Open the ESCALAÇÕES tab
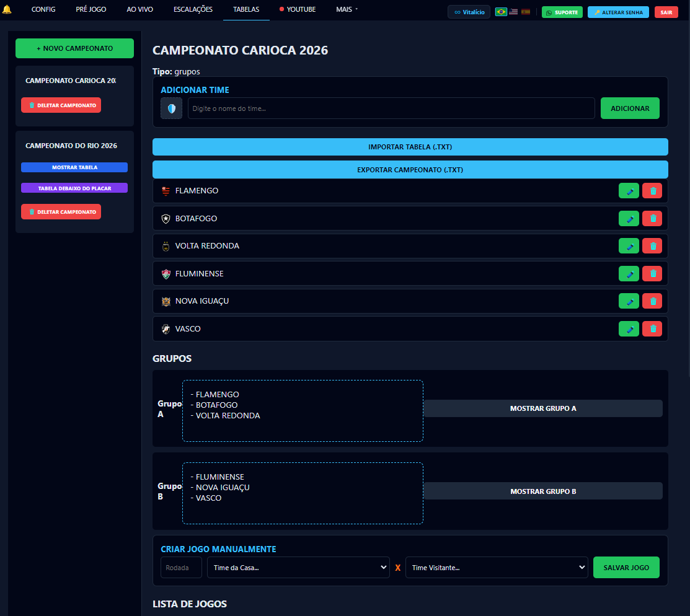 [x=193, y=9]
